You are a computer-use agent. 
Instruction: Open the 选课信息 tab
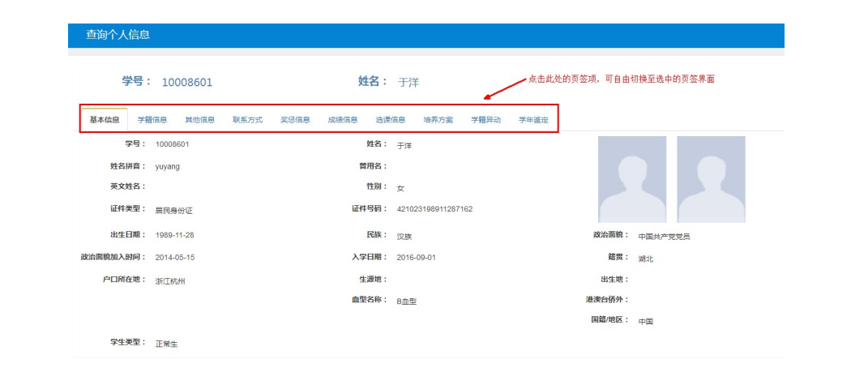point(391,120)
